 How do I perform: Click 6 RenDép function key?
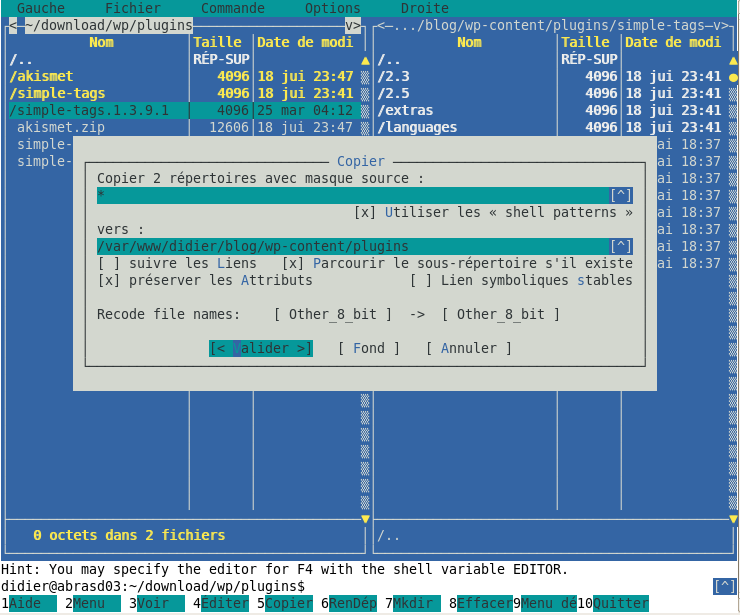(349, 603)
